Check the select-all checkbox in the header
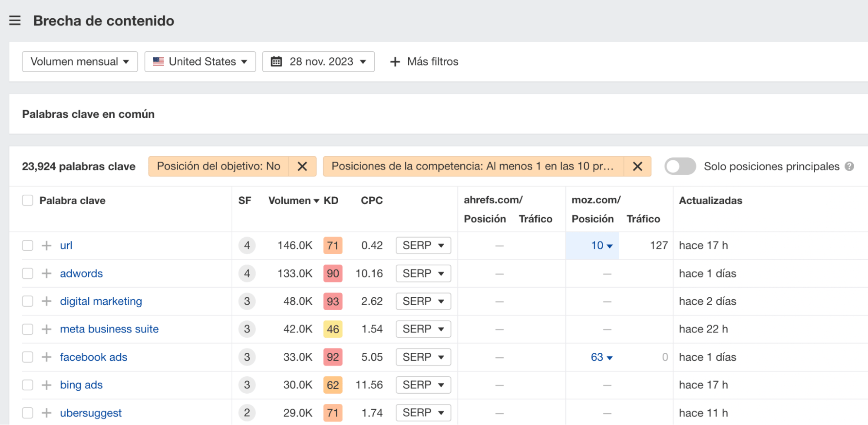Screen dimensions: 868x425 coord(27,200)
